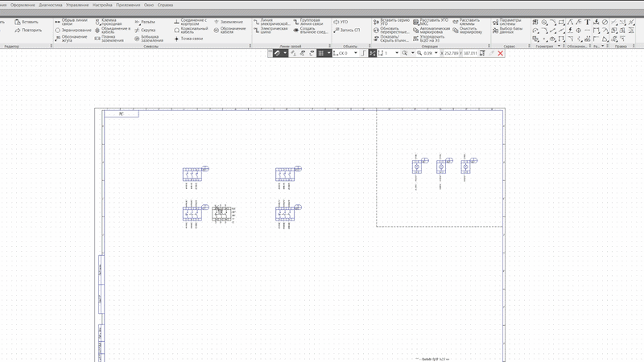Image resolution: width=644 pixels, height=362 pixels.
Task: Run Расставить УГО МКС
Action: pyautogui.click(x=431, y=22)
